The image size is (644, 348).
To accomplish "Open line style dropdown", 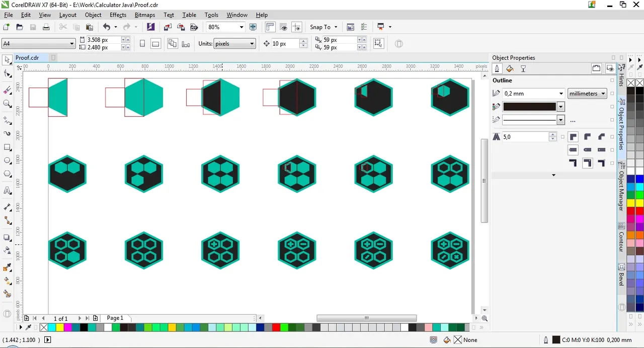I will coord(560,120).
